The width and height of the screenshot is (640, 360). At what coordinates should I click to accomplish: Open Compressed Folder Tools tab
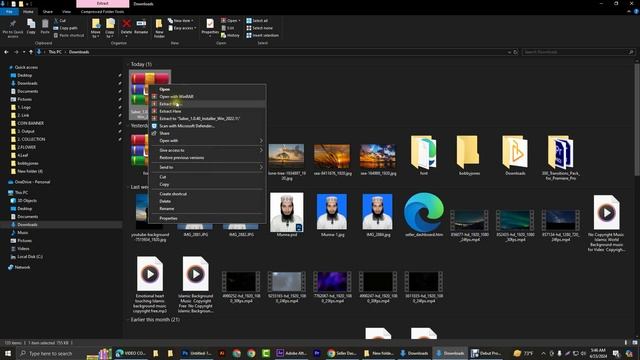[x=102, y=11]
